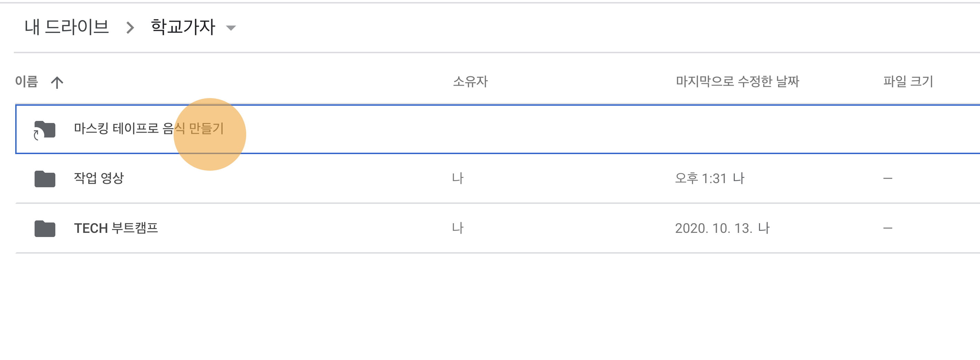
Task: Click the 작업 영상 folder icon
Action: click(x=45, y=179)
